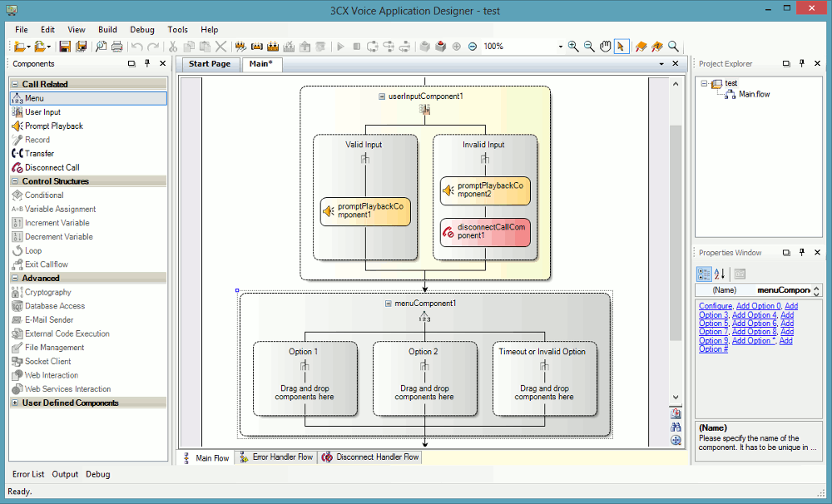Click the search magnifier at toolbar end
Screen dimensions: 832x504
[x=673, y=47]
